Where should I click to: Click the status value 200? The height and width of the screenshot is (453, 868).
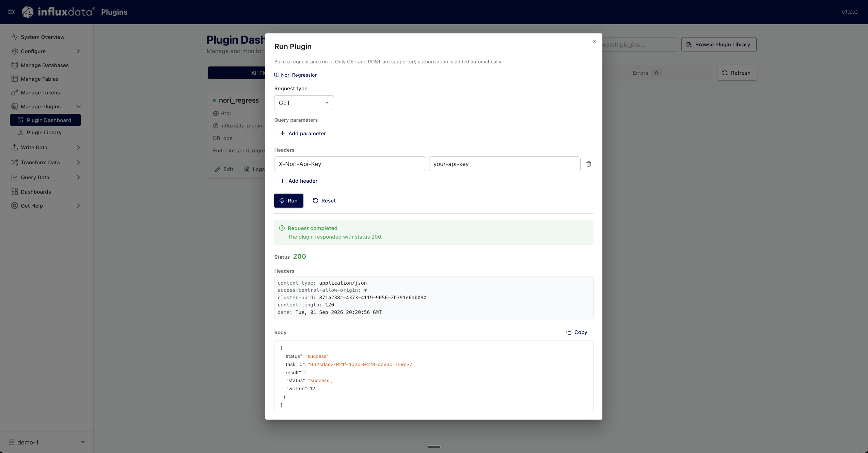[x=299, y=257]
